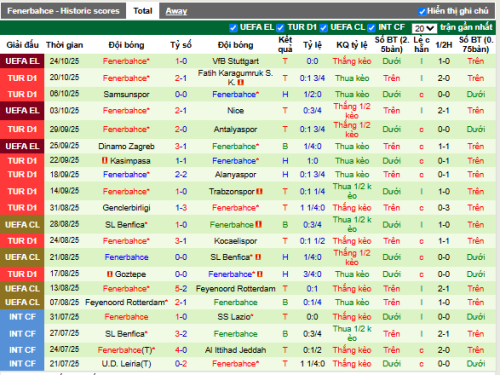Click the 0-2 score on 21/07/25
The width and height of the screenshot is (500, 375).
click(x=181, y=364)
